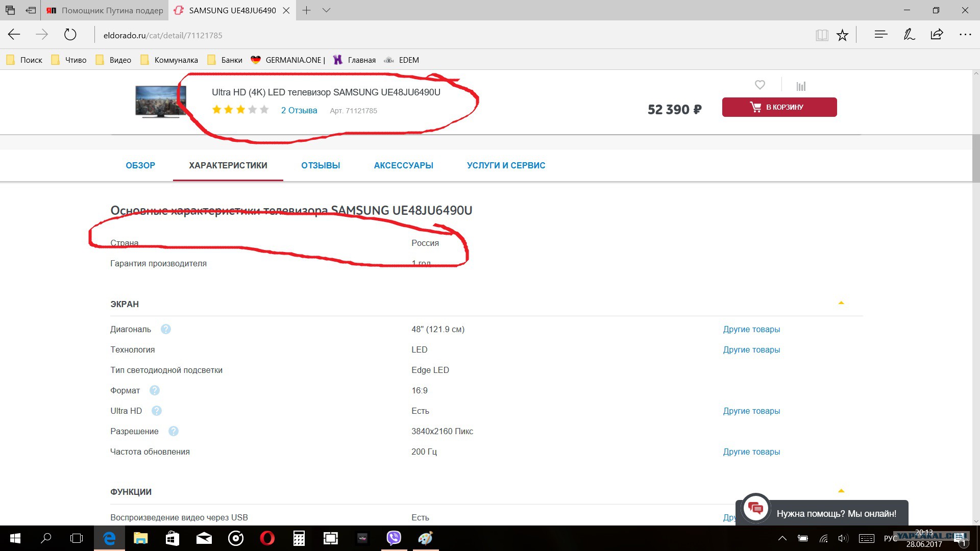Open File Explorer from the taskbar
The width and height of the screenshot is (980, 551).
tap(140, 538)
